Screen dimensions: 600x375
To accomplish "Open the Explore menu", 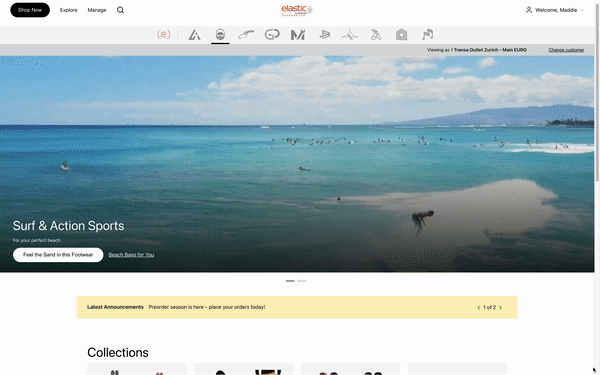I will pyautogui.click(x=68, y=10).
